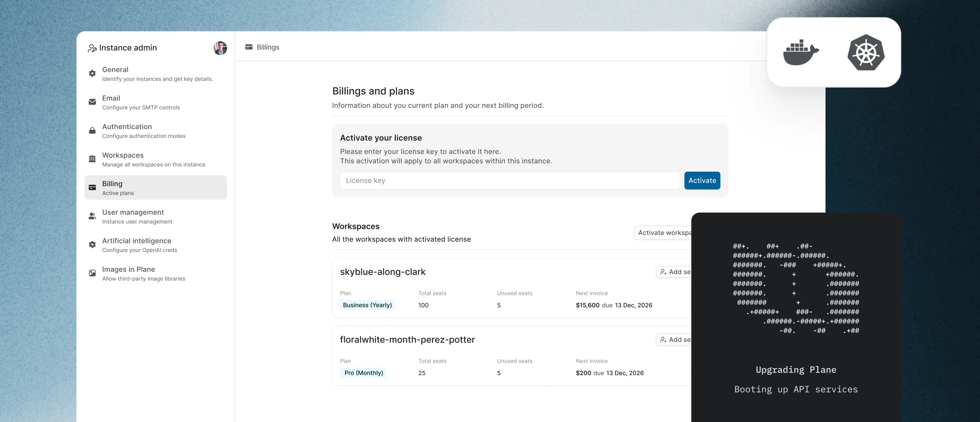Click the envelope icon beside Email
The width and height of the screenshot is (980, 422).
(92, 102)
